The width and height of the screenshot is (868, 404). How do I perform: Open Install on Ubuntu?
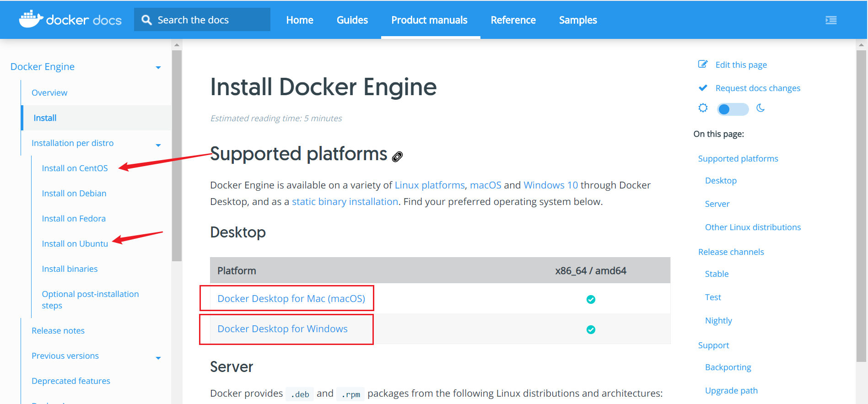(x=75, y=244)
